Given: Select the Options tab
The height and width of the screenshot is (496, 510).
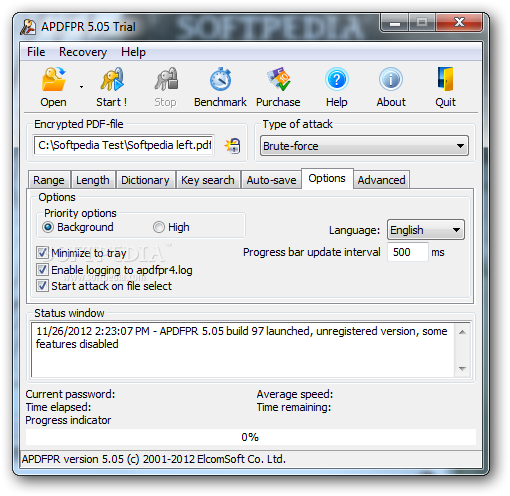Looking at the screenshot, I should (x=327, y=178).
